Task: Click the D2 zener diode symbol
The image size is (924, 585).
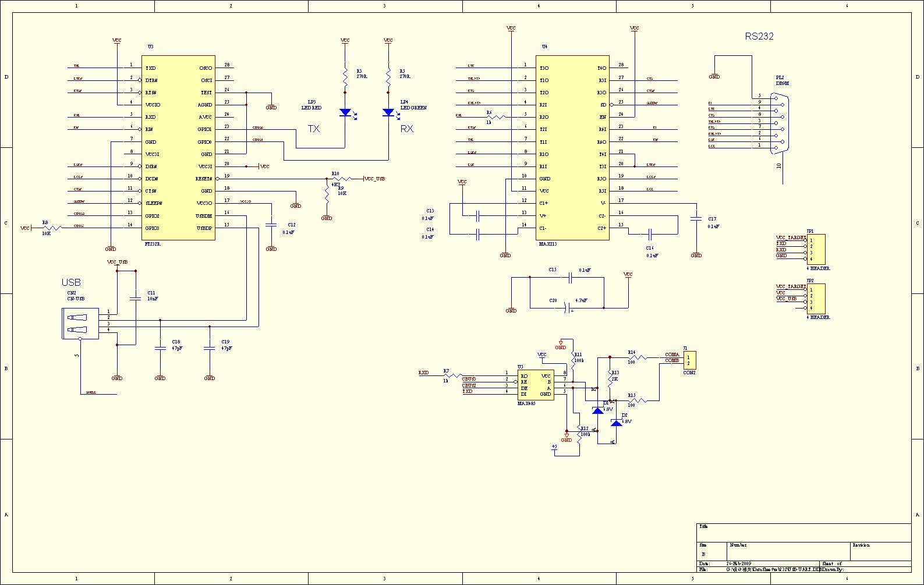Action: 616,423
